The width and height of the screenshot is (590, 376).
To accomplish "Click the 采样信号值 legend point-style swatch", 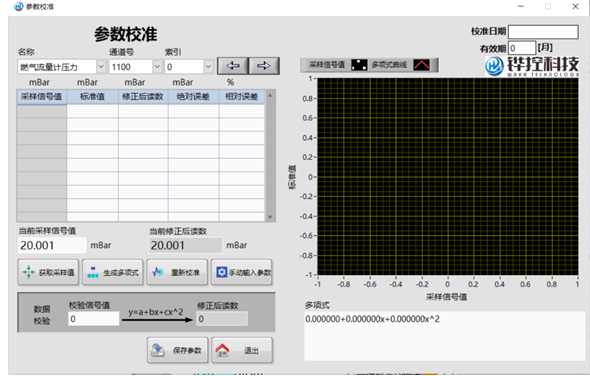I will (x=359, y=65).
